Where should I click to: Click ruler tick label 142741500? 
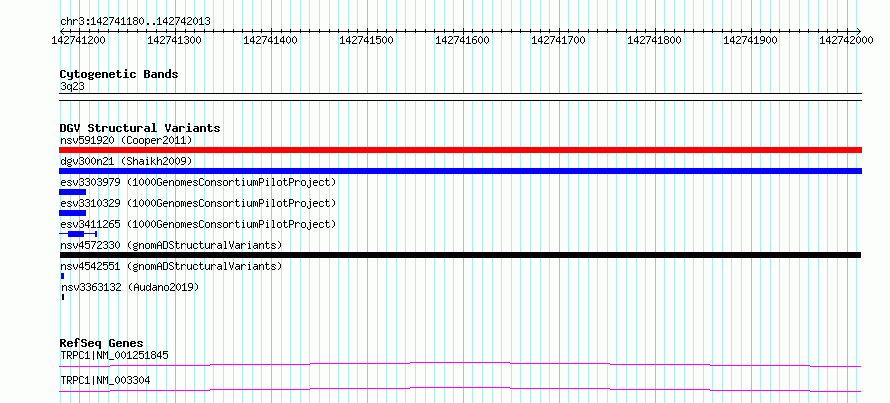pos(367,40)
